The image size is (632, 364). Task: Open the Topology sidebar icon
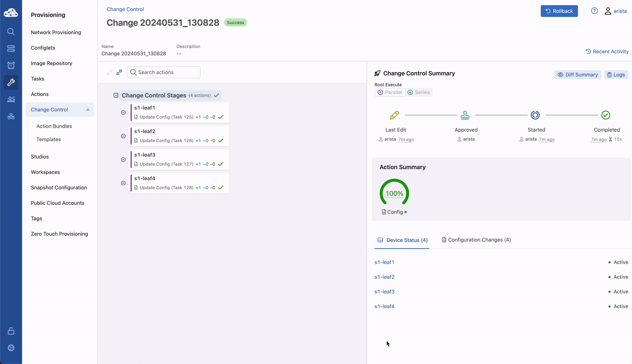pos(11,116)
